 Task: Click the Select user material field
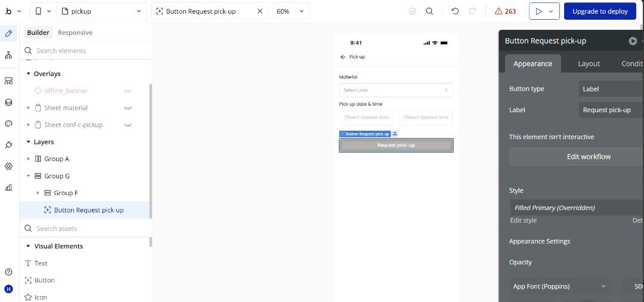point(396,90)
